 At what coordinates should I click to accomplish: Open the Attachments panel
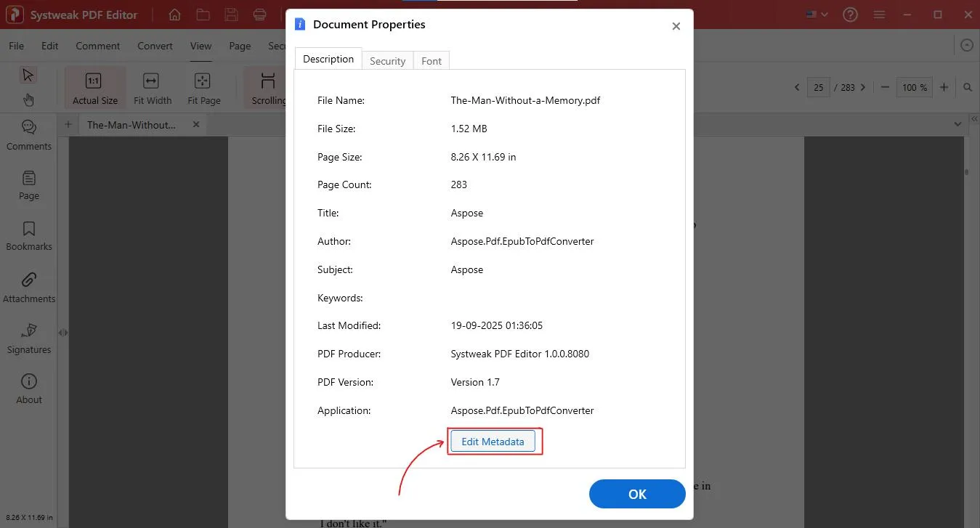point(28,287)
